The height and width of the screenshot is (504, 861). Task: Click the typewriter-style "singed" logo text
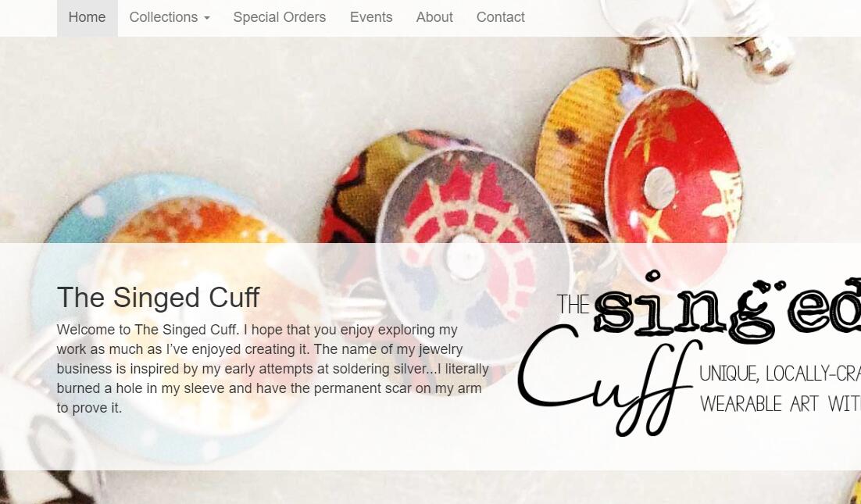click(x=727, y=306)
